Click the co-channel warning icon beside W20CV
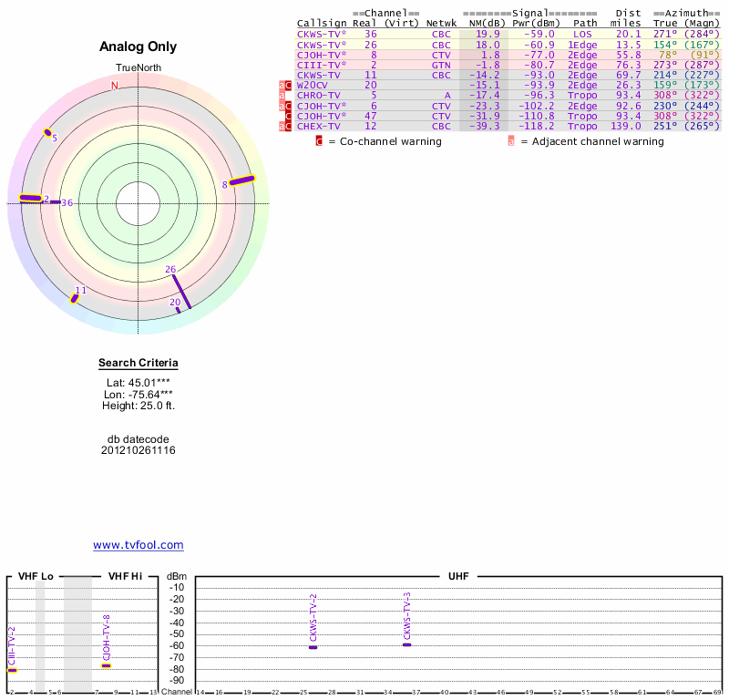The image size is (729, 700). pyautogui.click(x=288, y=85)
